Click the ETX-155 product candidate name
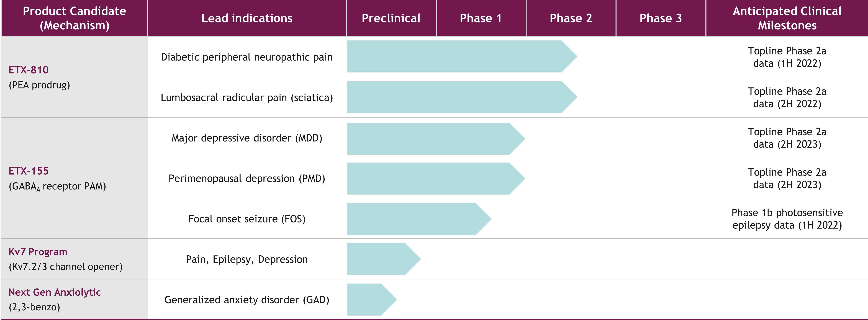 pyautogui.click(x=29, y=171)
